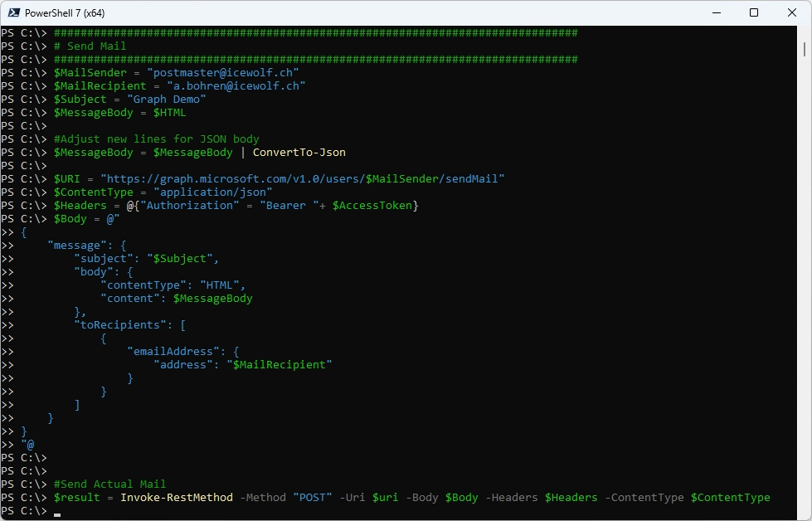812x521 pixels.
Task: Click the "#Send Actual Mail" comment
Action: [x=109, y=484]
